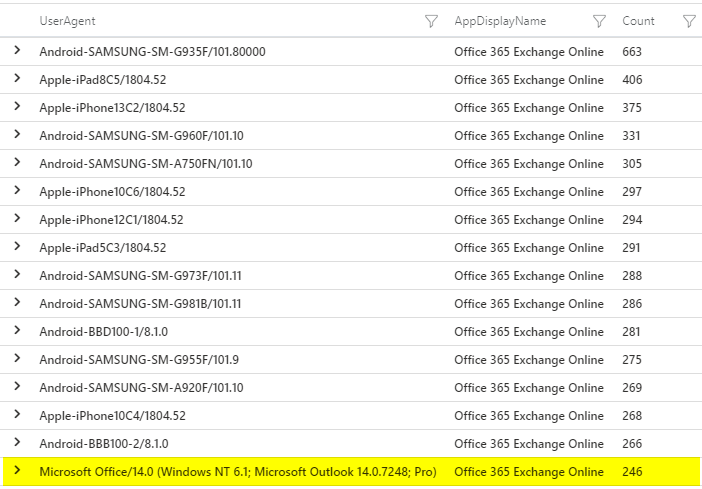Expand the Android-SAMSUNG-SM-G973F/101.11 row
The width and height of the screenshot is (702, 489).
tap(17, 274)
